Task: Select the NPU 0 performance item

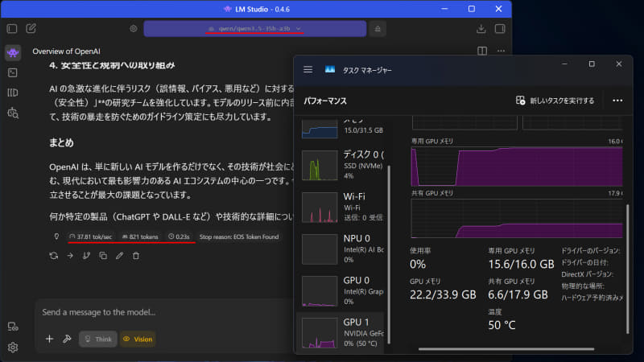Action: (x=342, y=249)
